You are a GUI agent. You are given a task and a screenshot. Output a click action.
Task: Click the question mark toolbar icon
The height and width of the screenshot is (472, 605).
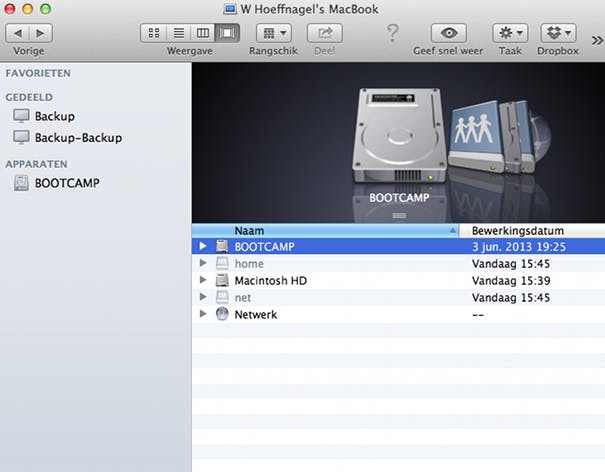pos(392,33)
